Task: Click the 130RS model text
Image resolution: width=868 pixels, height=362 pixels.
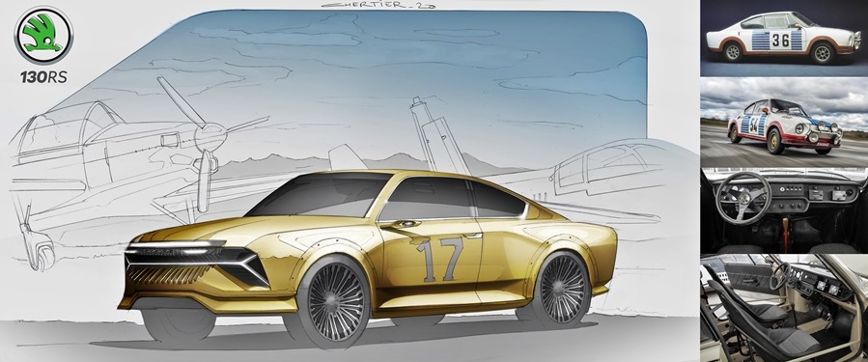Action: coord(43,77)
